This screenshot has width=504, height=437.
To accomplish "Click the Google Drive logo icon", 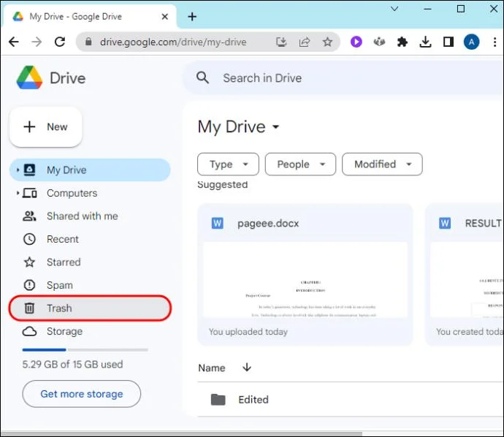I will [29, 77].
